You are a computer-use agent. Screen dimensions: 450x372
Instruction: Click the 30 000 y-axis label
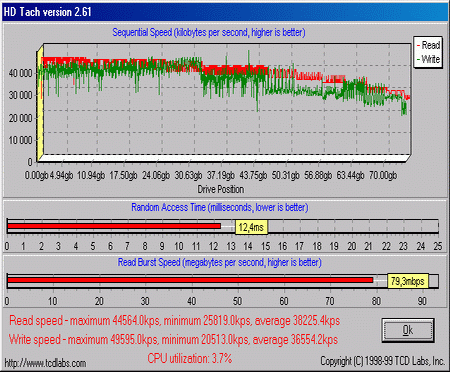20,95
